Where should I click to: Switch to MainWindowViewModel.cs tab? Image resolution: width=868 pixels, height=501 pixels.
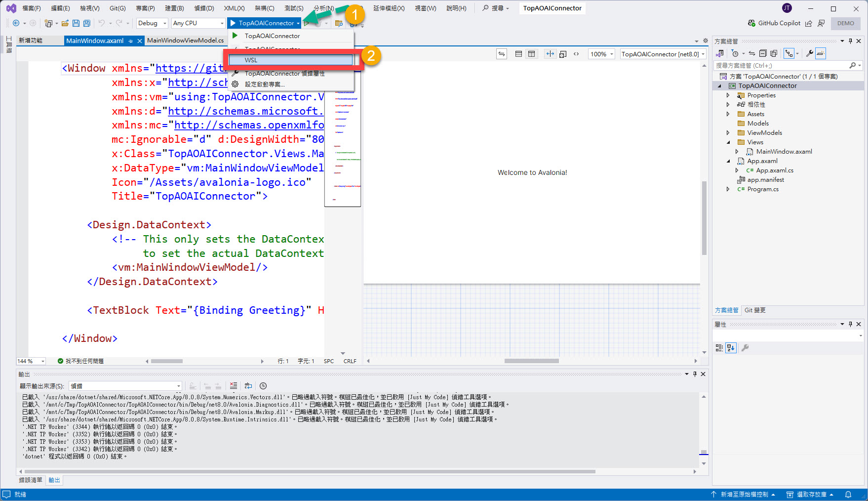[x=185, y=41]
